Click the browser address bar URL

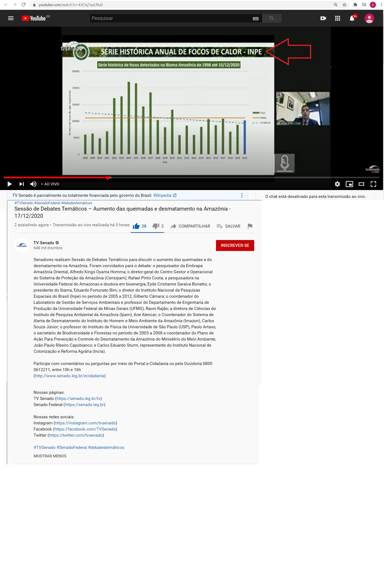(x=70, y=5)
